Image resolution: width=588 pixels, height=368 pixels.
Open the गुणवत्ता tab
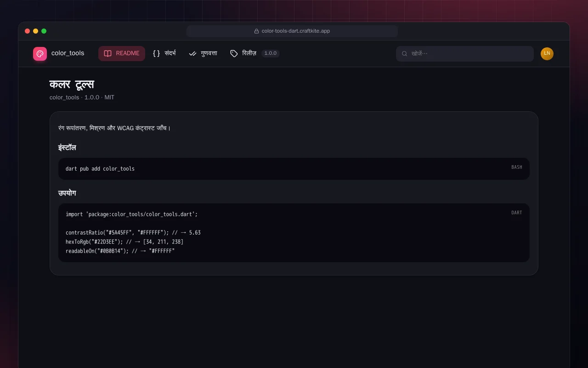(x=203, y=53)
